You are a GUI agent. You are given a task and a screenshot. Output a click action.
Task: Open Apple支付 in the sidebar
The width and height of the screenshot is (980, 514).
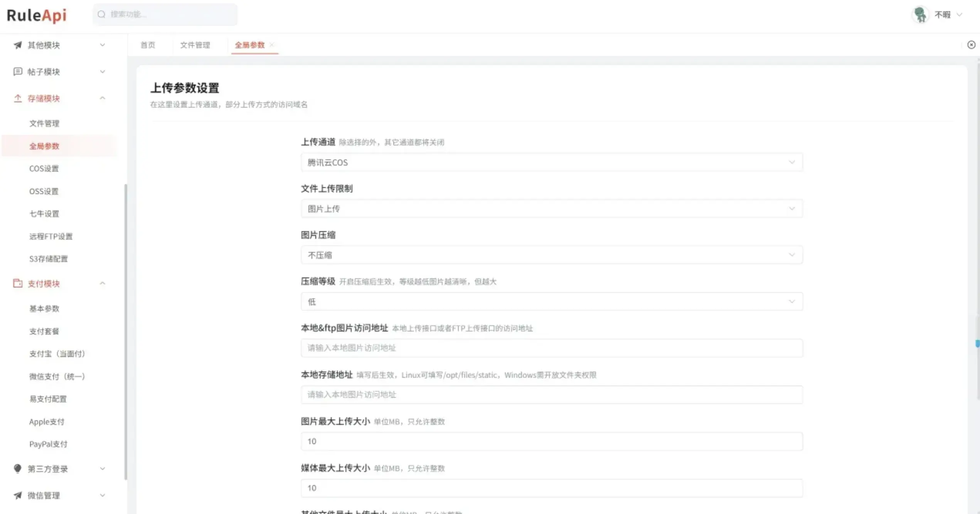coord(47,422)
